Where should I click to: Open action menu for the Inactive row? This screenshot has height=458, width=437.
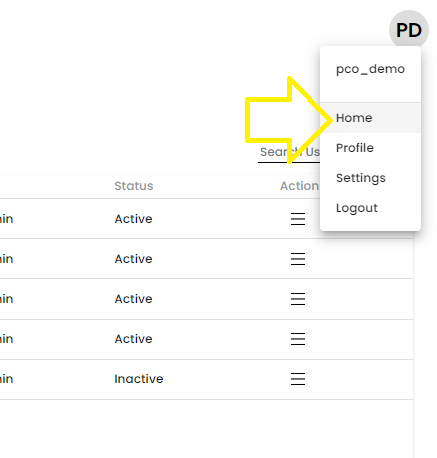(298, 379)
